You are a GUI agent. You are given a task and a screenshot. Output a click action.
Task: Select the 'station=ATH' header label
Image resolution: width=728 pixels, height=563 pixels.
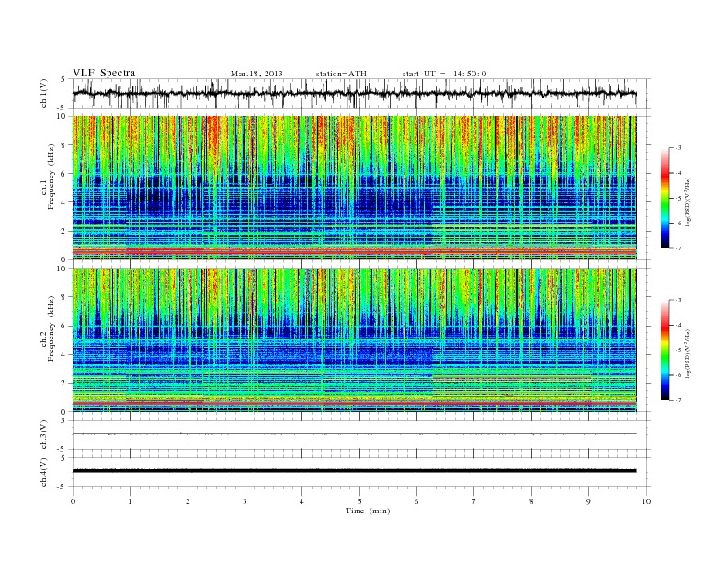[x=341, y=74]
